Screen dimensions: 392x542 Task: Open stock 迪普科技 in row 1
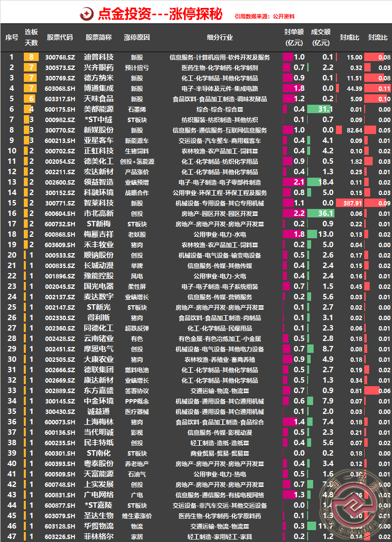[x=99, y=57]
